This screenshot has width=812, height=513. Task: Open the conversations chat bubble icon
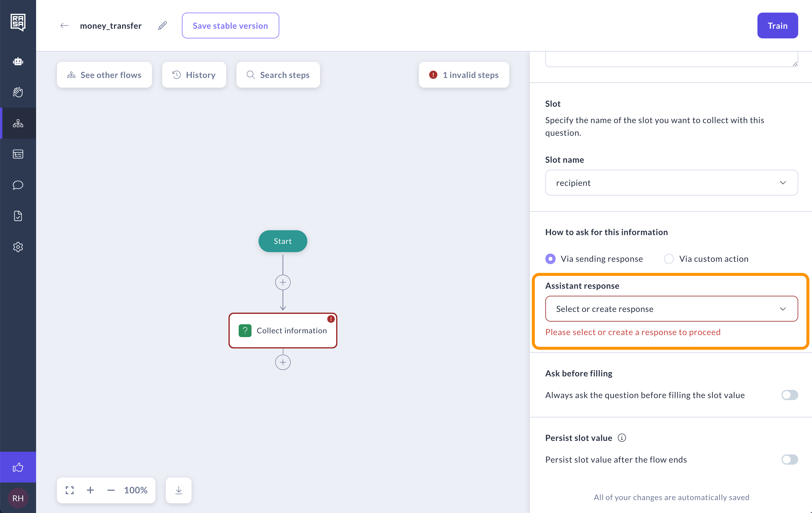click(18, 185)
